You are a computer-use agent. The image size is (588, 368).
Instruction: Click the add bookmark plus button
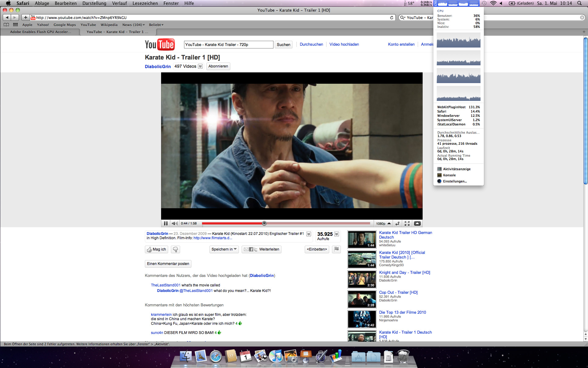tap(26, 17)
